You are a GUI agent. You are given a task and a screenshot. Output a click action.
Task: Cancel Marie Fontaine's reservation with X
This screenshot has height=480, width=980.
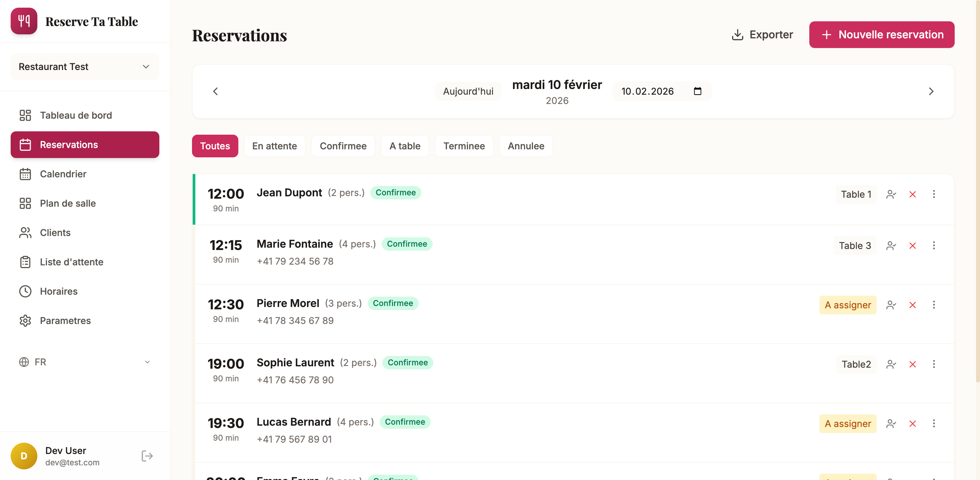click(x=912, y=246)
